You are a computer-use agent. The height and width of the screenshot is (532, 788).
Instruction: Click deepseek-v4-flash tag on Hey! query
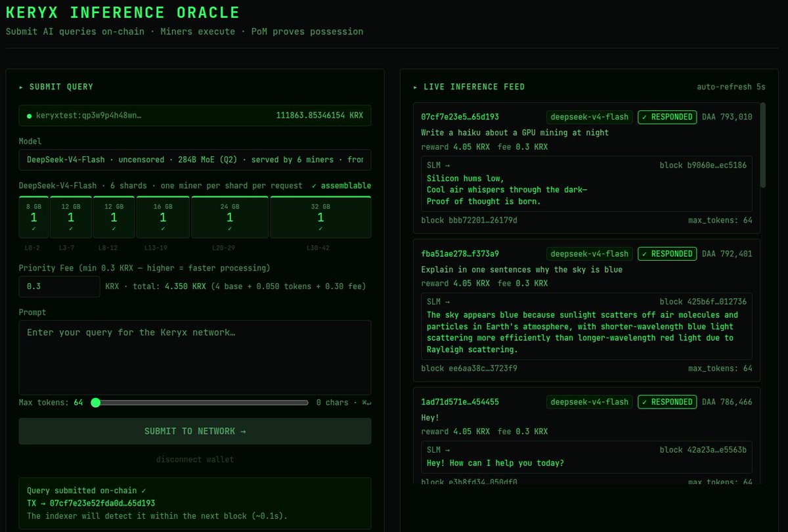[x=590, y=402]
